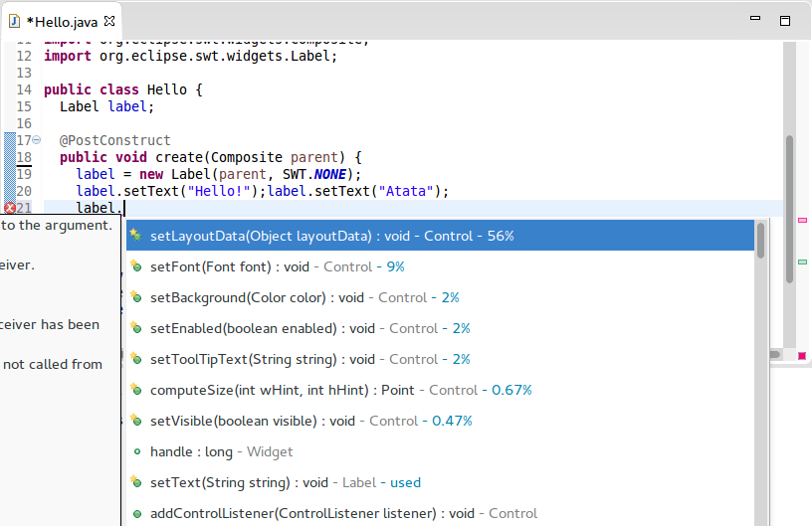
Task: Select setEnabled(boolean enabled) completion
Action: click(x=309, y=328)
